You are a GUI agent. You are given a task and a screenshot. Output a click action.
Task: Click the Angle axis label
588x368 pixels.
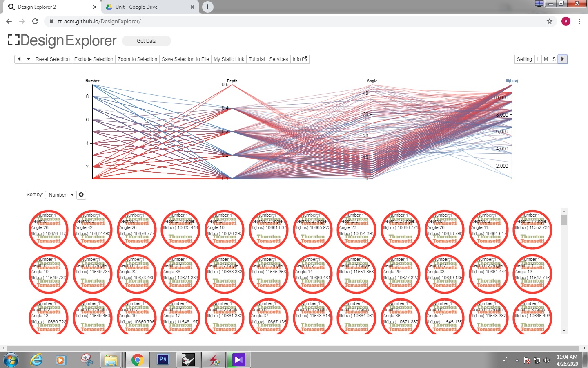(x=372, y=81)
